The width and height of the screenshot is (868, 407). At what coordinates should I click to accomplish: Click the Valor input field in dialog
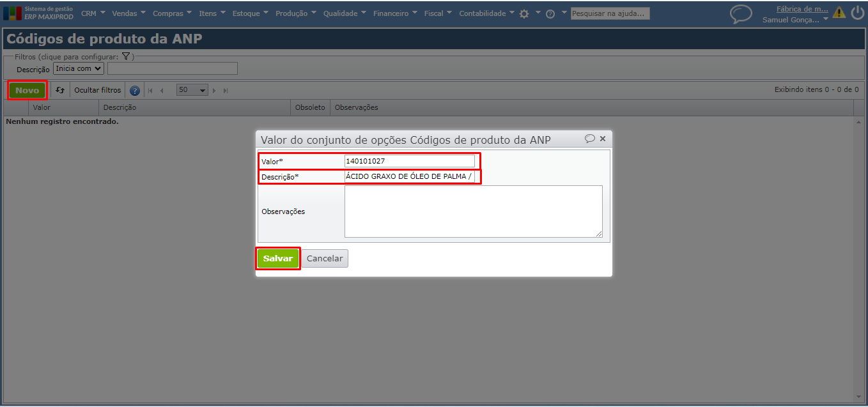click(x=410, y=161)
